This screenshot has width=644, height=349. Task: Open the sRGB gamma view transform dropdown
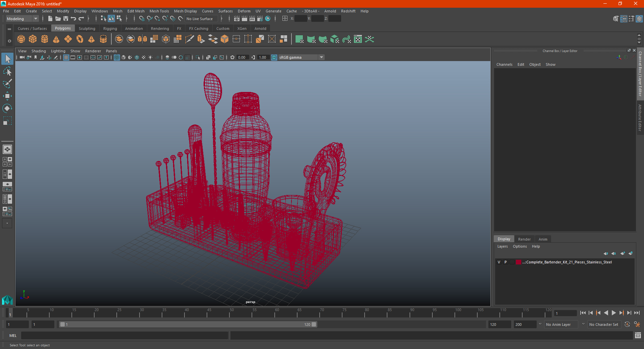pos(301,57)
